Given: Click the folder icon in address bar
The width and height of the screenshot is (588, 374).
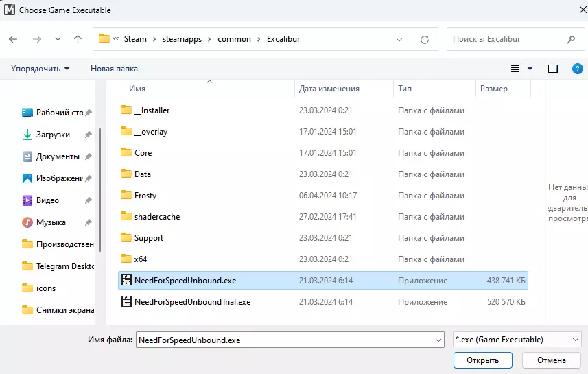Looking at the screenshot, I should pyautogui.click(x=104, y=38).
